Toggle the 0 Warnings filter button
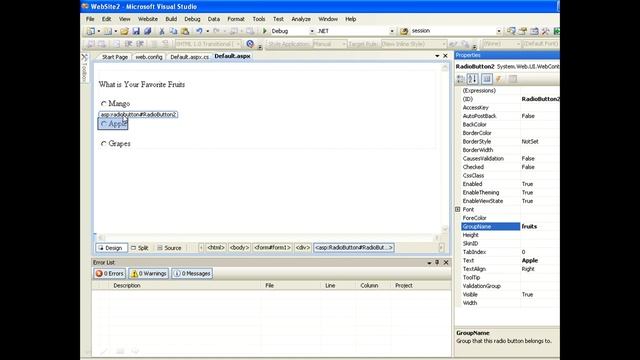The height and width of the screenshot is (360, 640). point(149,273)
